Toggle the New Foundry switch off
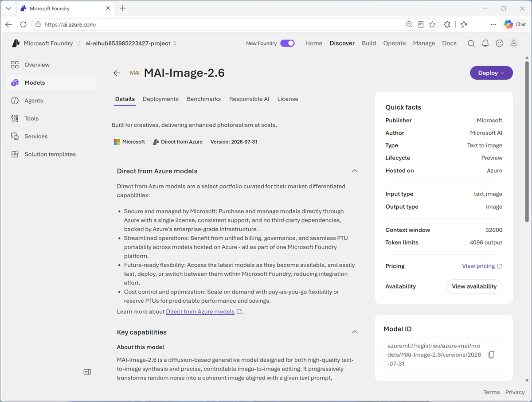This screenshot has height=402, width=532. click(287, 43)
